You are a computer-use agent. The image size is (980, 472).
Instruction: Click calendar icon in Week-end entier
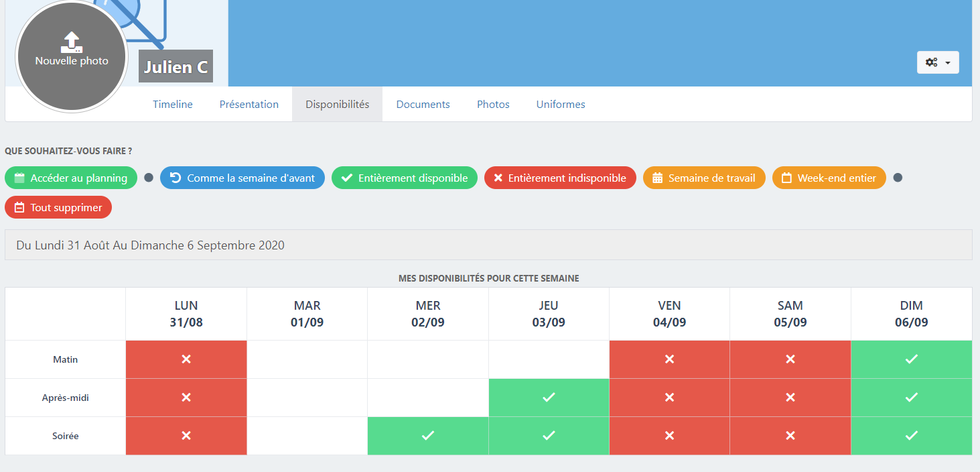[x=786, y=178]
